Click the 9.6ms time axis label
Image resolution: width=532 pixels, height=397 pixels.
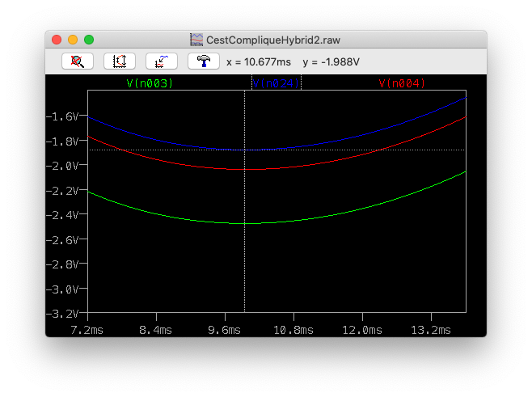224,330
